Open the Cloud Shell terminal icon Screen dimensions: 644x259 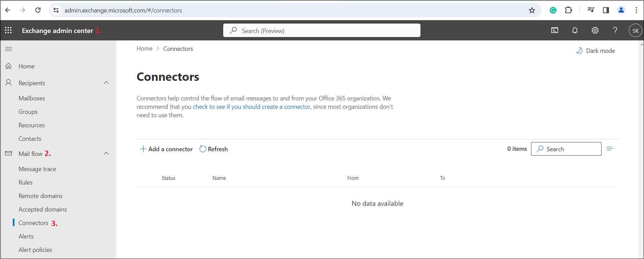pos(555,30)
